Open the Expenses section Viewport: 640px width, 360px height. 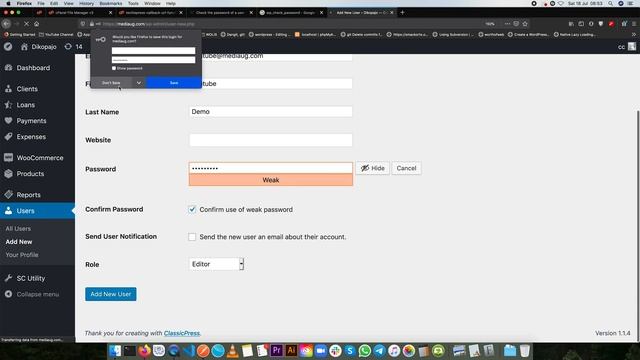31,137
